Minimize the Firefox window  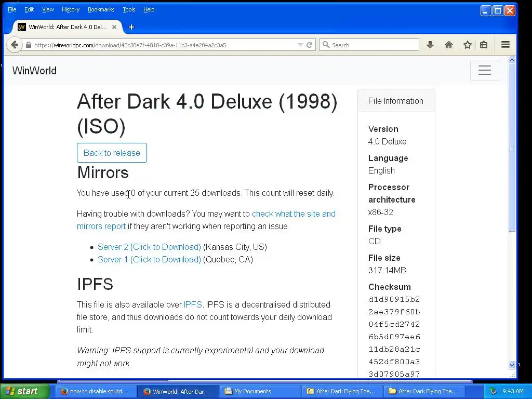click(486, 11)
